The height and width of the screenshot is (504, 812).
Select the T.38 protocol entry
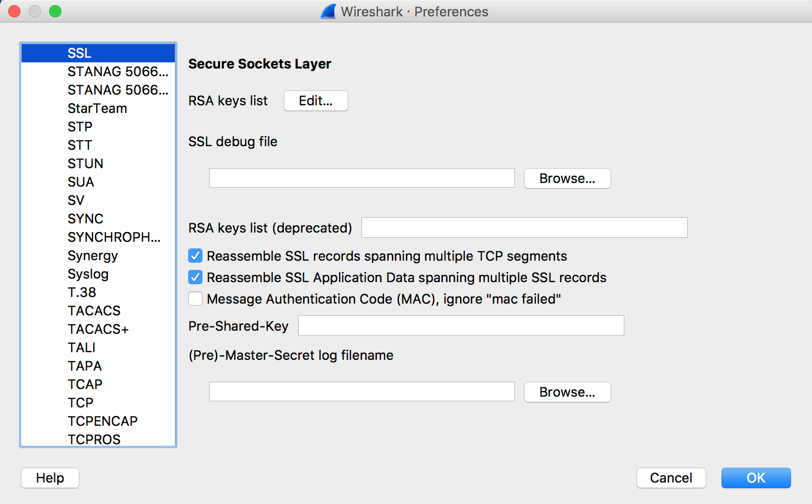coord(82,292)
